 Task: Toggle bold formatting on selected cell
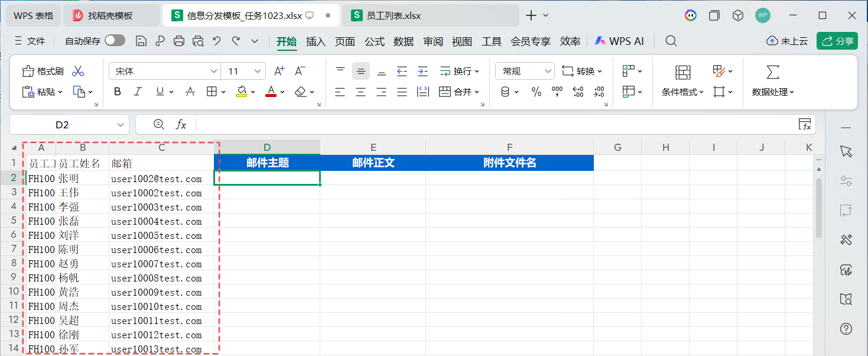coord(117,92)
